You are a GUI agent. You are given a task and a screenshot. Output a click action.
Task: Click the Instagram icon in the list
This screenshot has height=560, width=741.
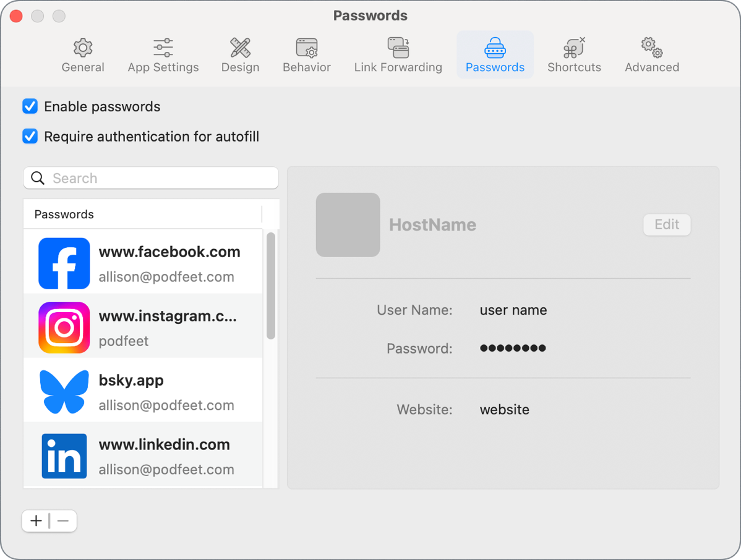coord(64,328)
